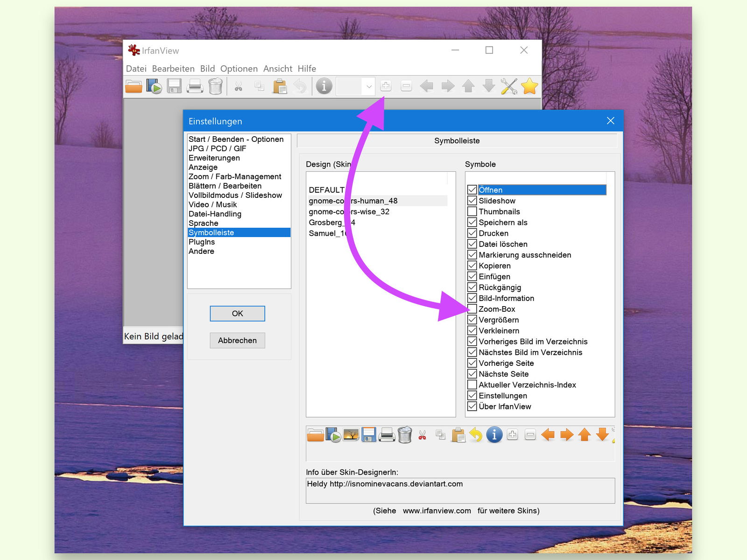Open the Bild menu
Screen dimensions: 747x560
[208, 69]
